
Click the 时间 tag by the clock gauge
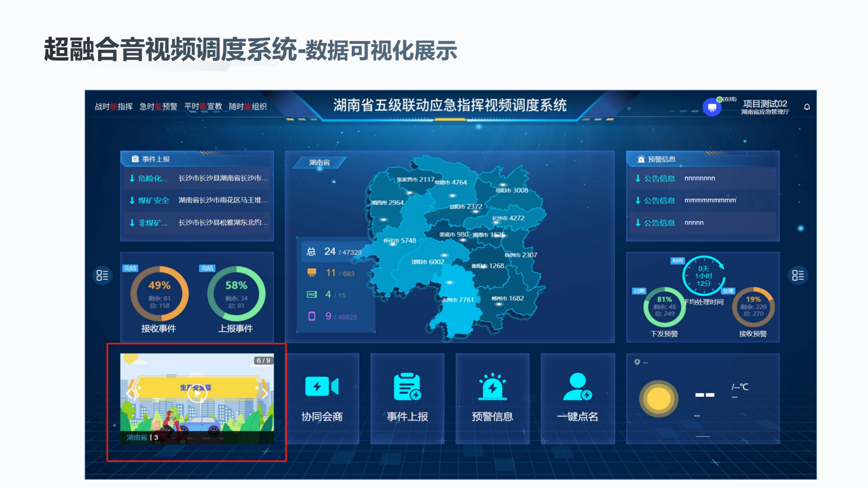point(677,260)
